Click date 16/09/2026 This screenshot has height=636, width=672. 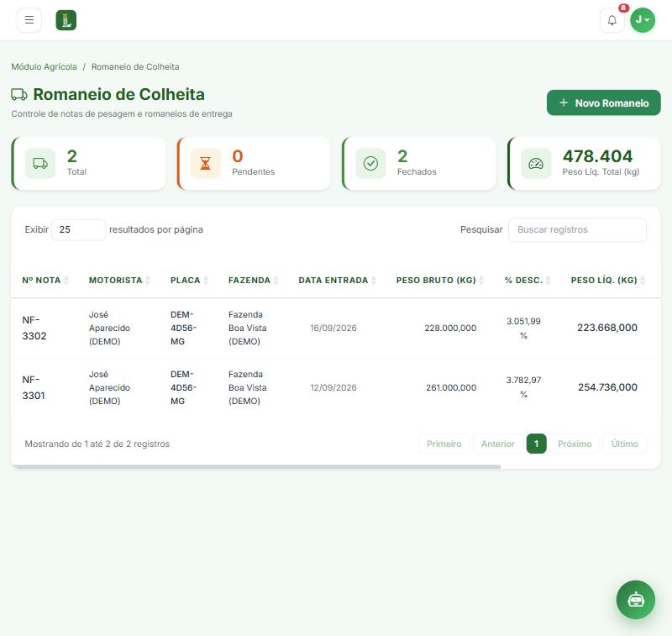pos(333,328)
